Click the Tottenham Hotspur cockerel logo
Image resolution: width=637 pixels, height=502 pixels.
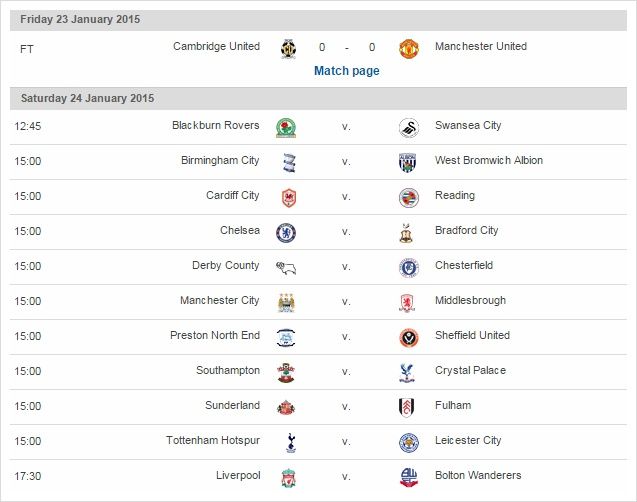tap(291, 443)
